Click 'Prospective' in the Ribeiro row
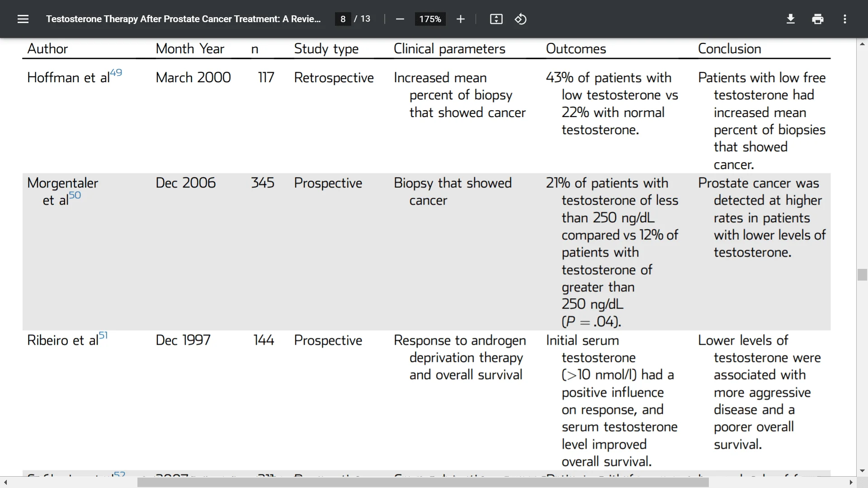 pos(328,340)
